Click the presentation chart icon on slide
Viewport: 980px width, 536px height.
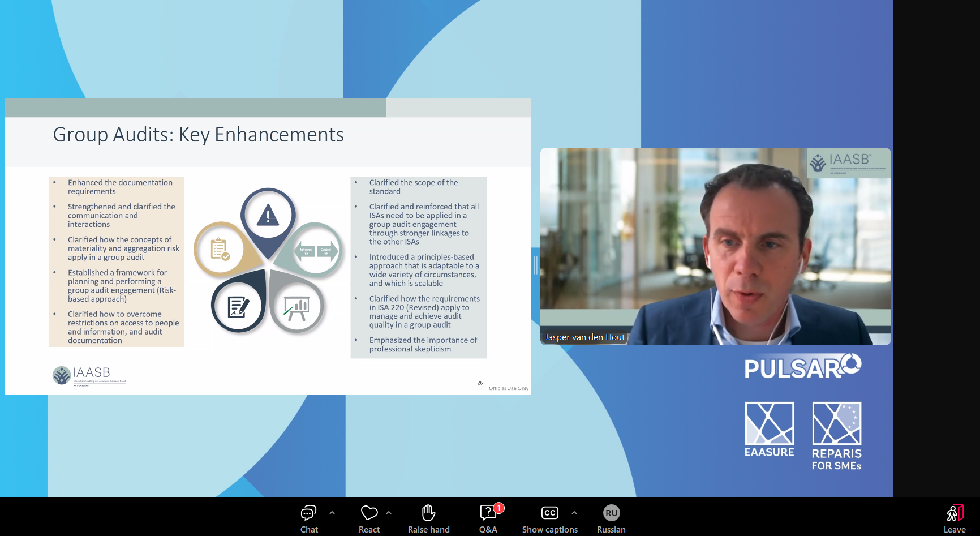pyautogui.click(x=296, y=307)
